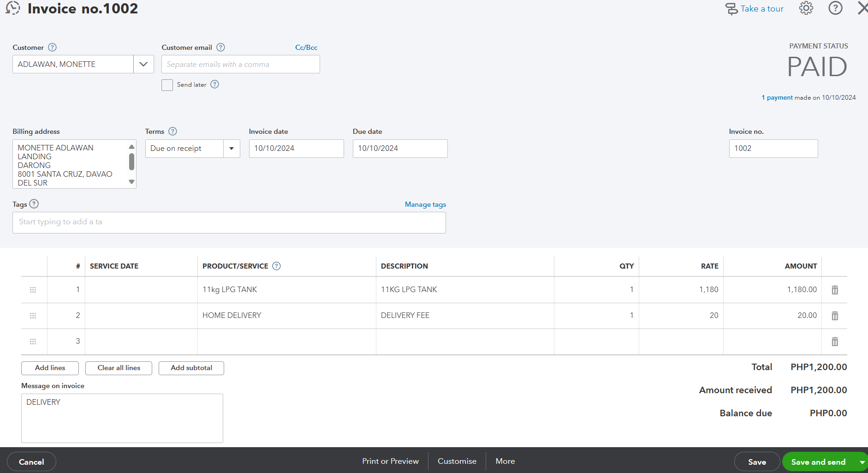The height and width of the screenshot is (473, 868).
Task: Click the service date cell of line 1
Action: click(x=141, y=290)
